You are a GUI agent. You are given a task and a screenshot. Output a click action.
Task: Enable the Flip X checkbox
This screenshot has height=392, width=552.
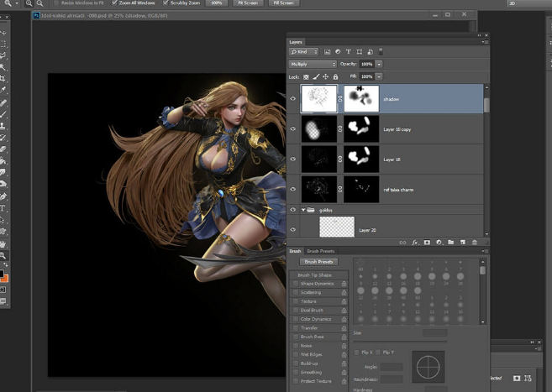(357, 352)
